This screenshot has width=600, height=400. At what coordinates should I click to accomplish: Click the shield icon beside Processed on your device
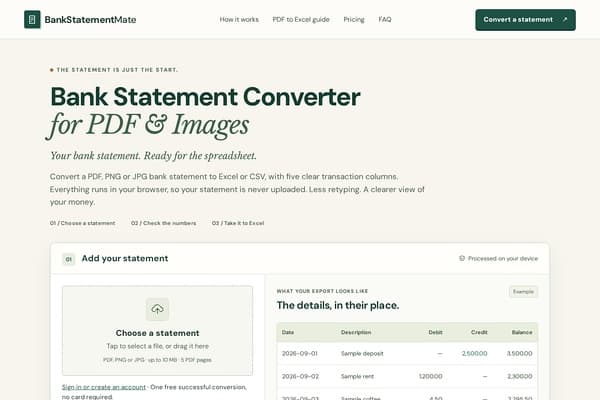[462, 258]
